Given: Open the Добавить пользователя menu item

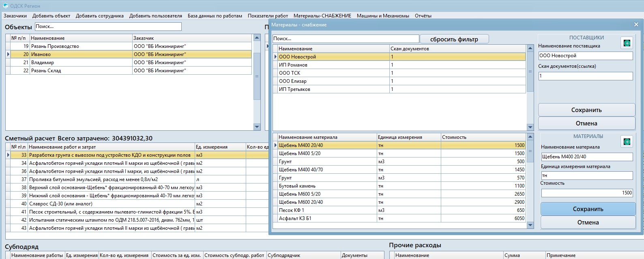Looking at the screenshot, I should (156, 16).
